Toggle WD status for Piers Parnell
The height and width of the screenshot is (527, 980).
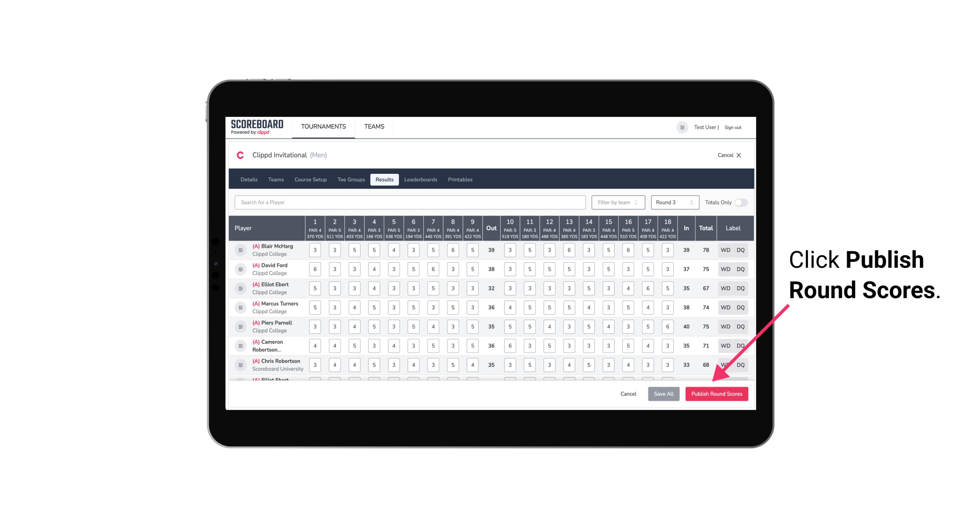725,326
